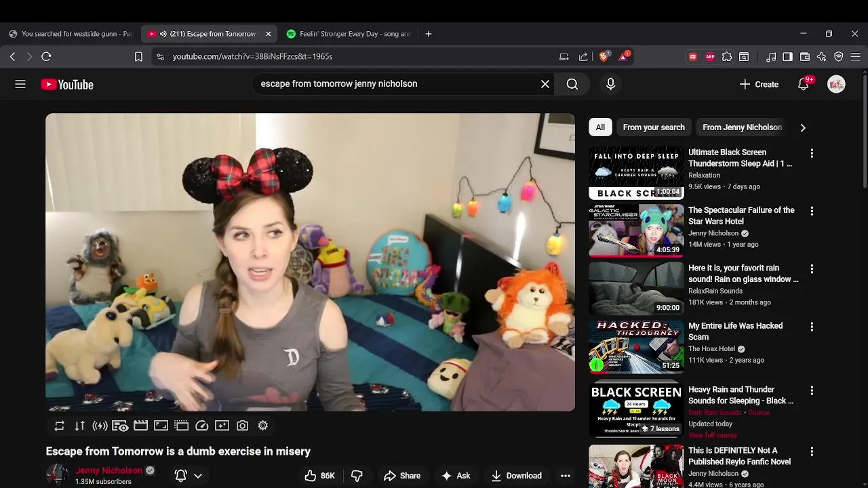Open Jenny Nicholson channel name link
Viewport: 868px width, 488px height.
pos(109,470)
